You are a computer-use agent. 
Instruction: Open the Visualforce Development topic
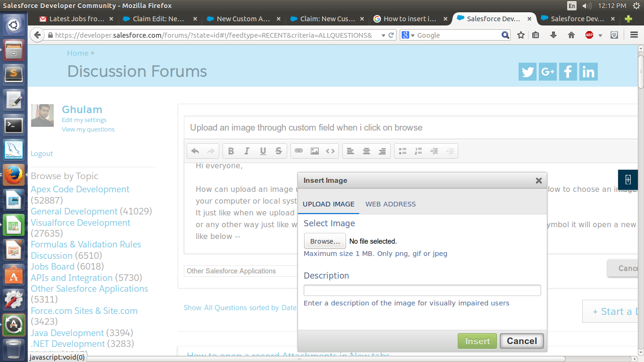(81, 223)
